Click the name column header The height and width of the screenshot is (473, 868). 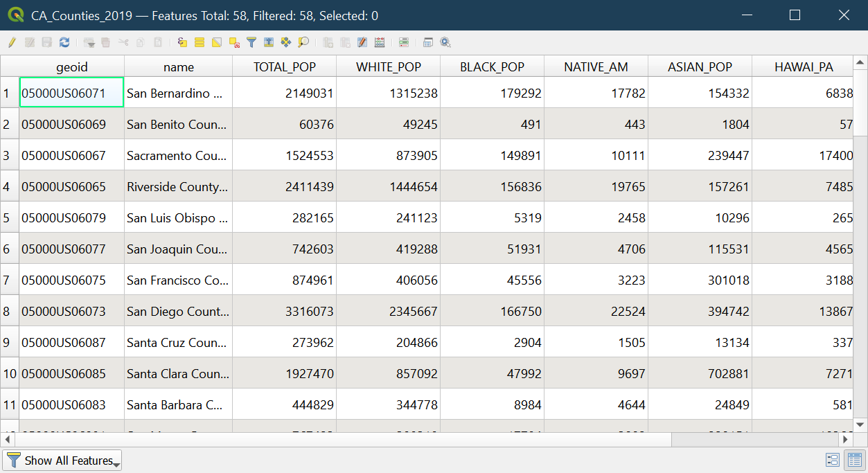(x=178, y=67)
